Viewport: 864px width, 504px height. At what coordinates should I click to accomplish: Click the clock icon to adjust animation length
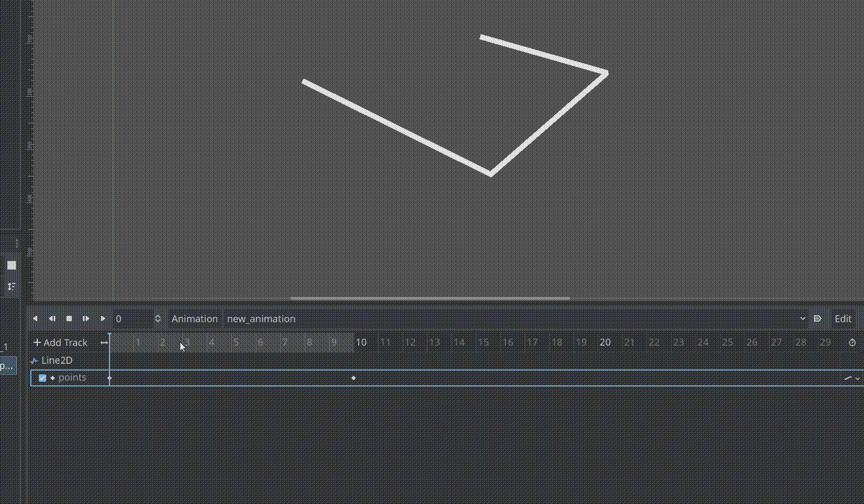pos(852,342)
